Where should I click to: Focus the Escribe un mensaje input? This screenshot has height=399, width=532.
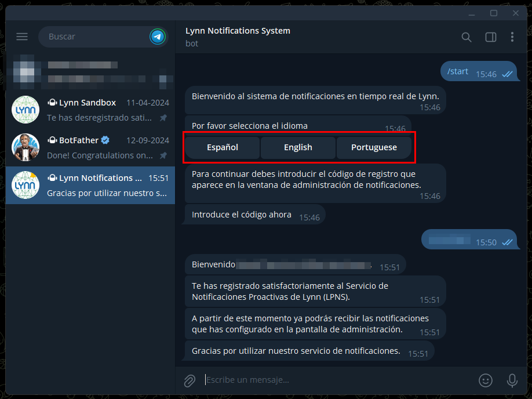[x=339, y=380]
